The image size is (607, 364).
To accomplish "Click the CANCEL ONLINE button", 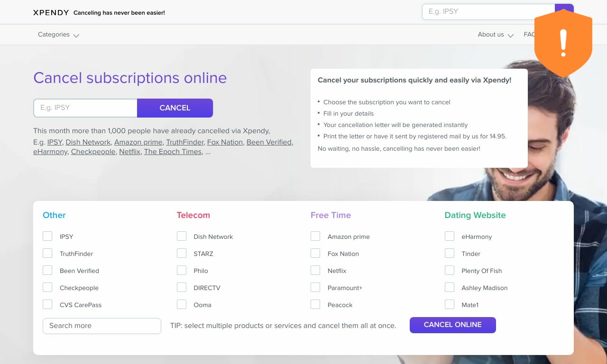I will click(453, 325).
